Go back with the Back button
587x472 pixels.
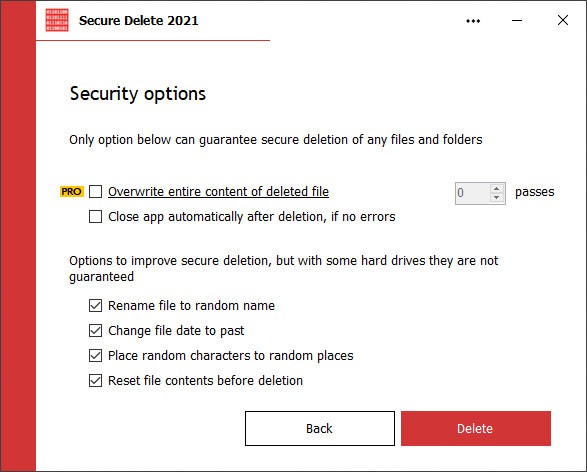coord(320,429)
